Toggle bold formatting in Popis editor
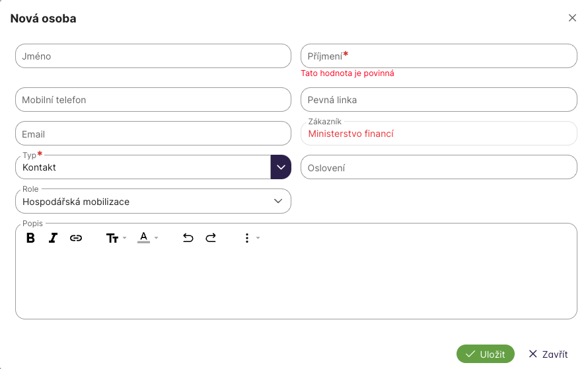 pyautogui.click(x=30, y=238)
